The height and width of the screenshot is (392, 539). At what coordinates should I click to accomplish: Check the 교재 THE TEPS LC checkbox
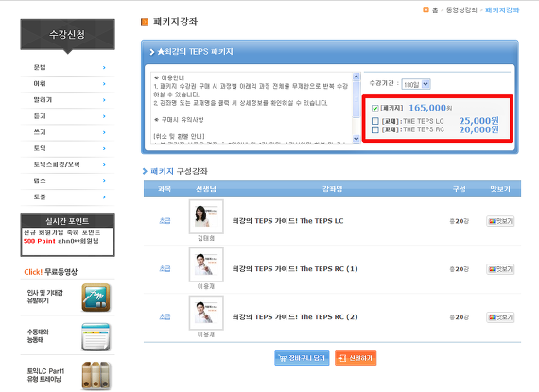coord(375,121)
